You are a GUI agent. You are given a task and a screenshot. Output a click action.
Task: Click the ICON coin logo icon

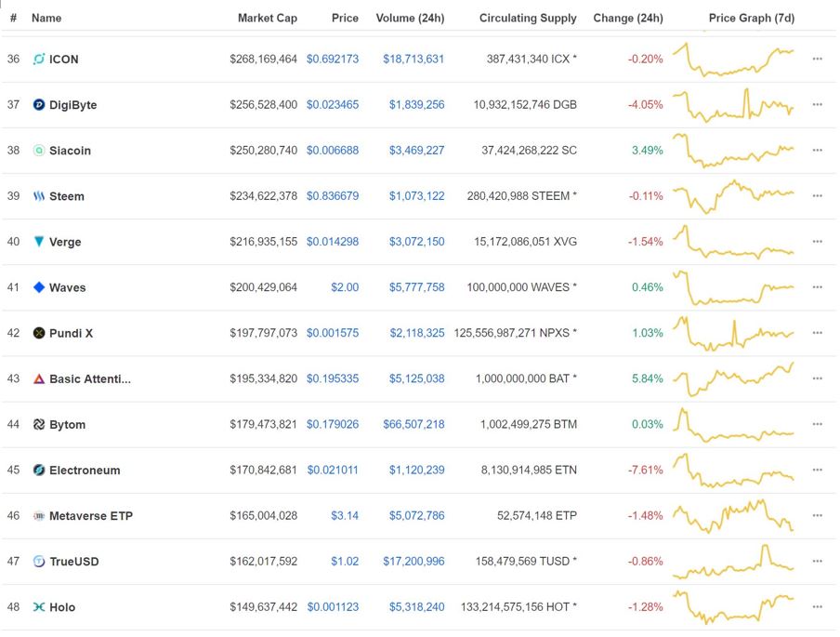39,59
